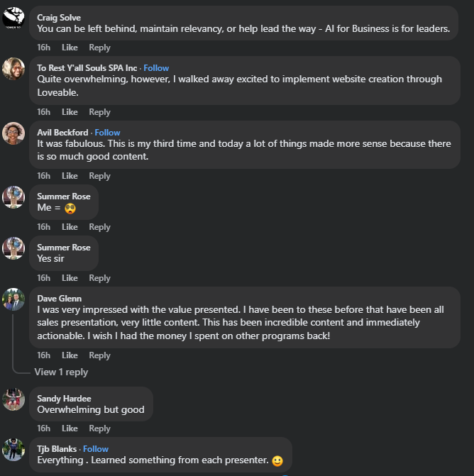Follow Avil Beckford
This screenshot has width=474, height=476.
coord(107,133)
